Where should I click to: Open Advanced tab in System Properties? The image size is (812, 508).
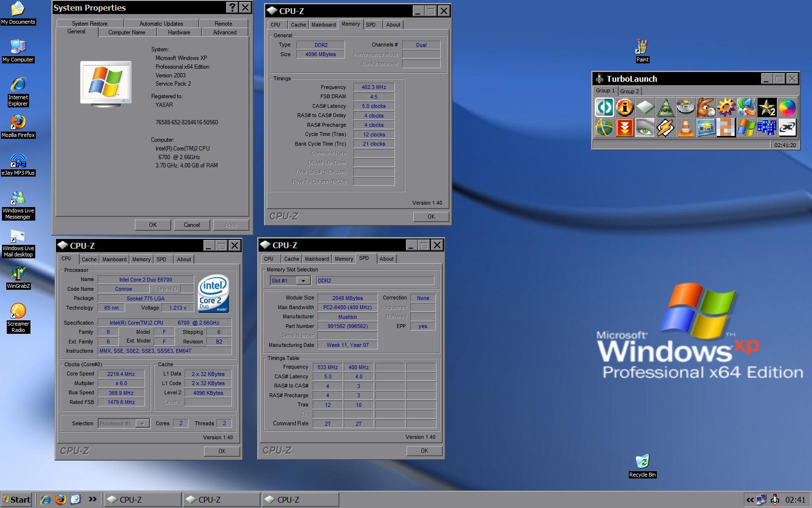(x=225, y=32)
